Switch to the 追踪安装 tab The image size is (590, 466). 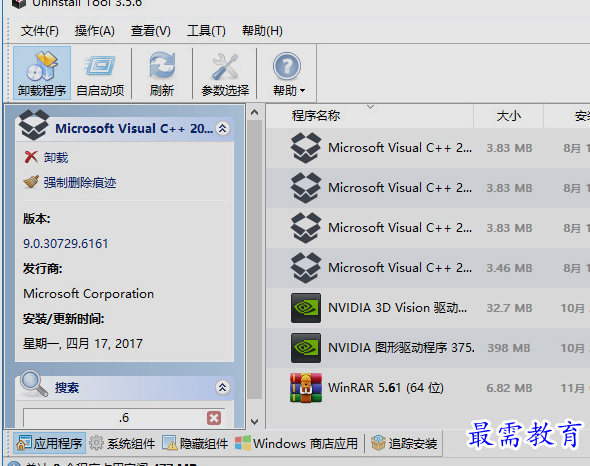coord(404,443)
